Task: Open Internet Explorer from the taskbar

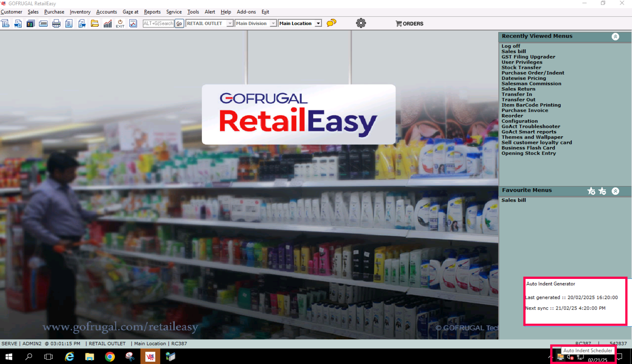Action: 69,356
